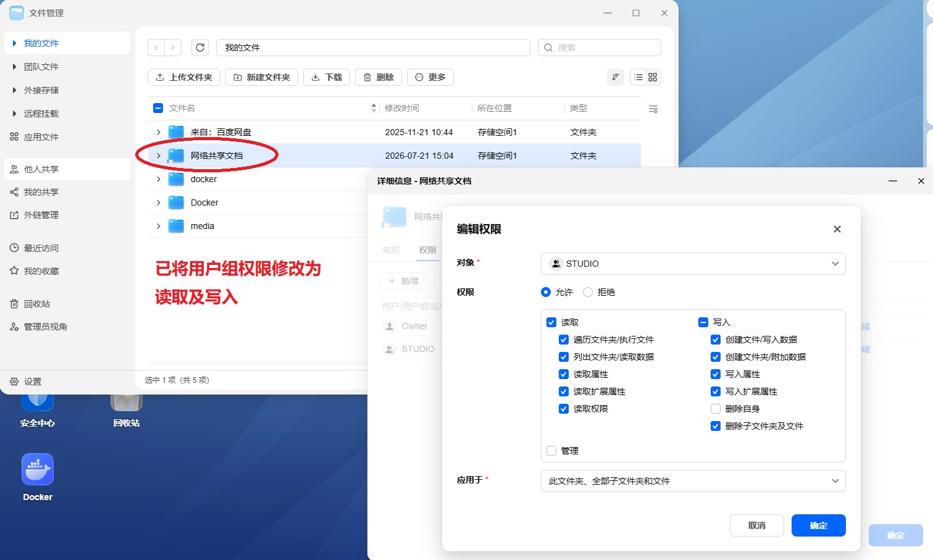Expand the 来自：百度网盘 folder row
Viewport: 933px width, 560px height.
coord(159,132)
